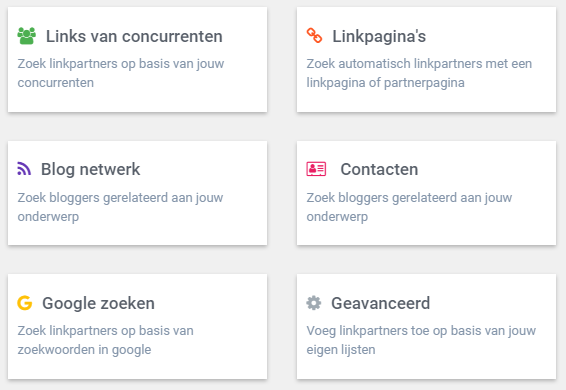Click the green people group icon

tap(26, 36)
